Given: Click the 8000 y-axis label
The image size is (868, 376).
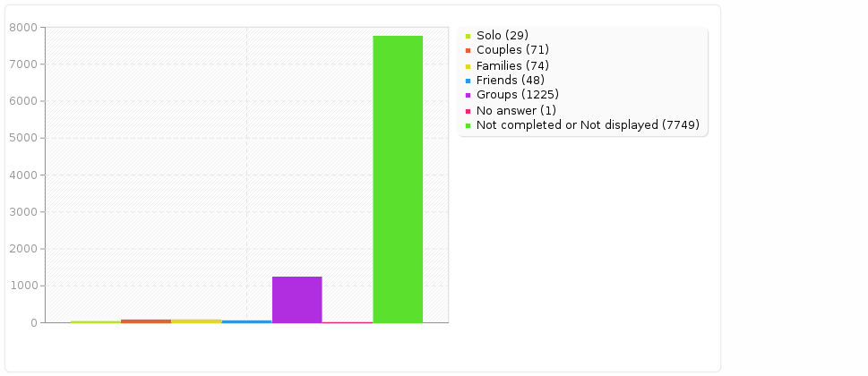Looking at the screenshot, I should tap(21, 28).
